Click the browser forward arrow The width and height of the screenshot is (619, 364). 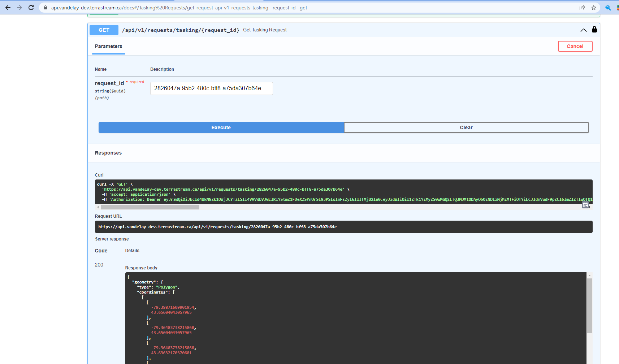tap(20, 8)
